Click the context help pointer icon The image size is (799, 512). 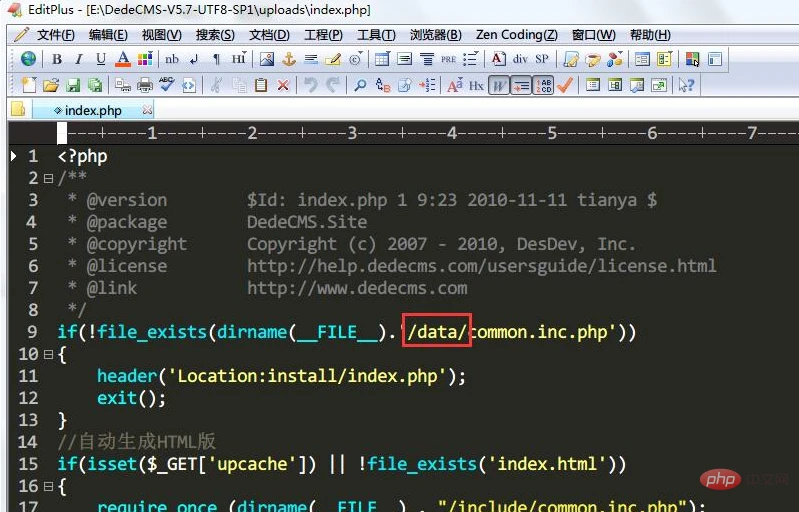[686, 85]
